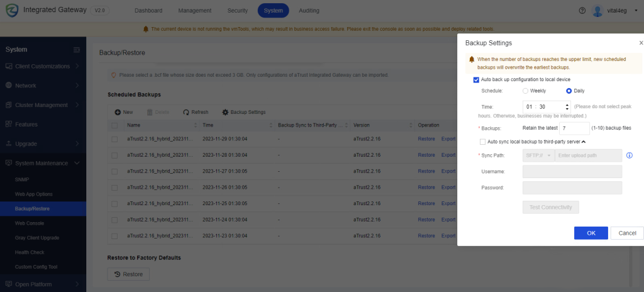Viewport: 644px width, 292px height.
Task: Click the restore icon in the Restore button
Action: (x=117, y=274)
